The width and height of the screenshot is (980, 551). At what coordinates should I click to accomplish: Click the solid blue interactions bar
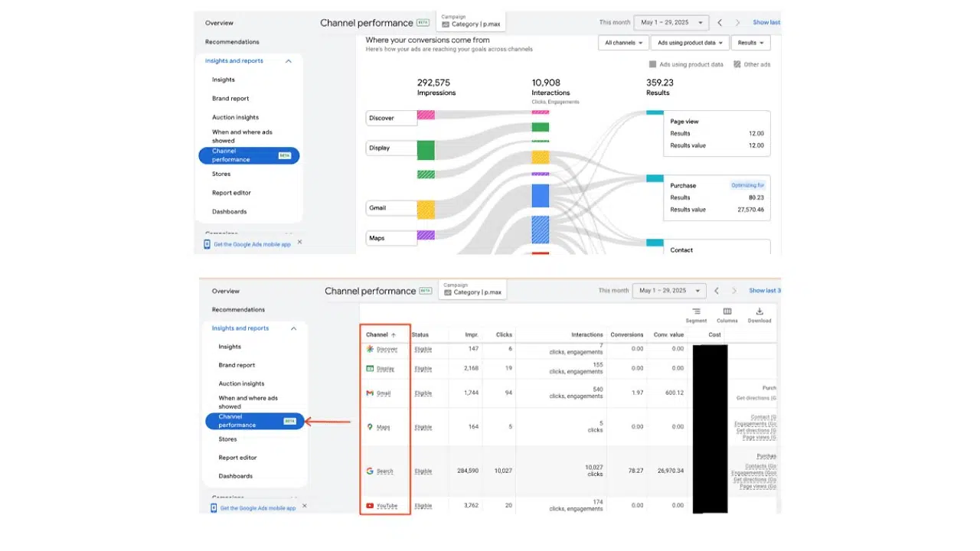541,195
